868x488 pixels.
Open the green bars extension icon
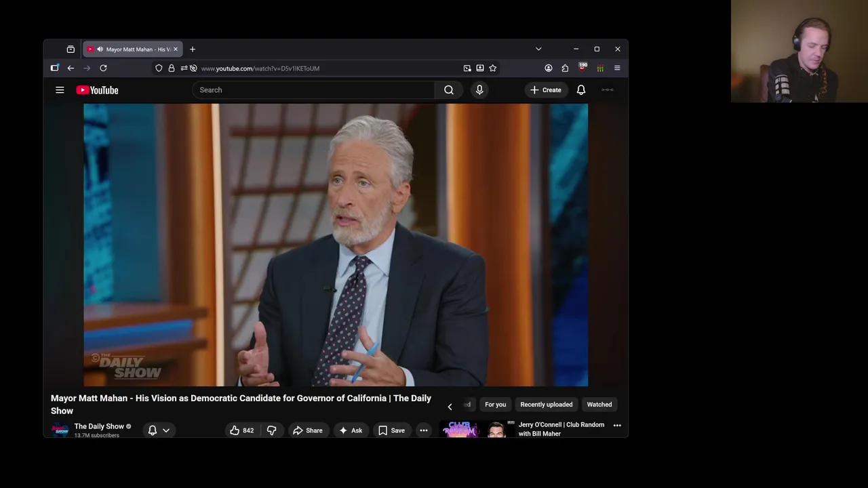pyautogui.click(x=600, y=68)
